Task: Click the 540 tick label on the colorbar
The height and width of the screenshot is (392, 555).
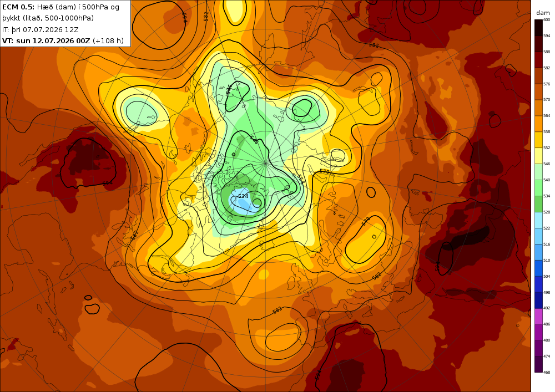Action: pos(547,180)
